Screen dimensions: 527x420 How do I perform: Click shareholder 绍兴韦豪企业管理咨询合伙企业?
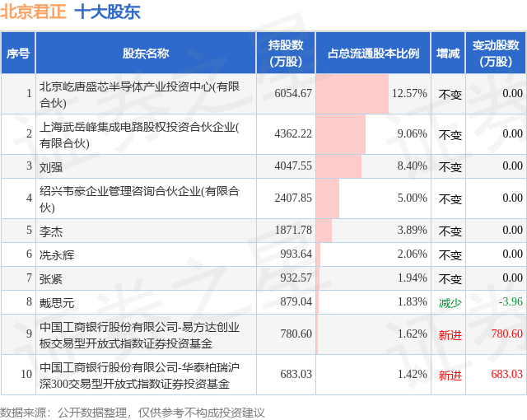[x=139, y=199]
